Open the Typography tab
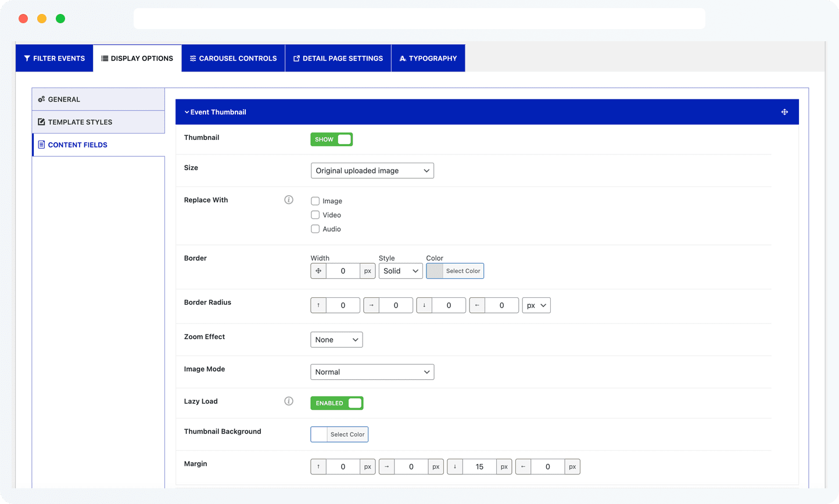839x504 pixels. point(428,58)
